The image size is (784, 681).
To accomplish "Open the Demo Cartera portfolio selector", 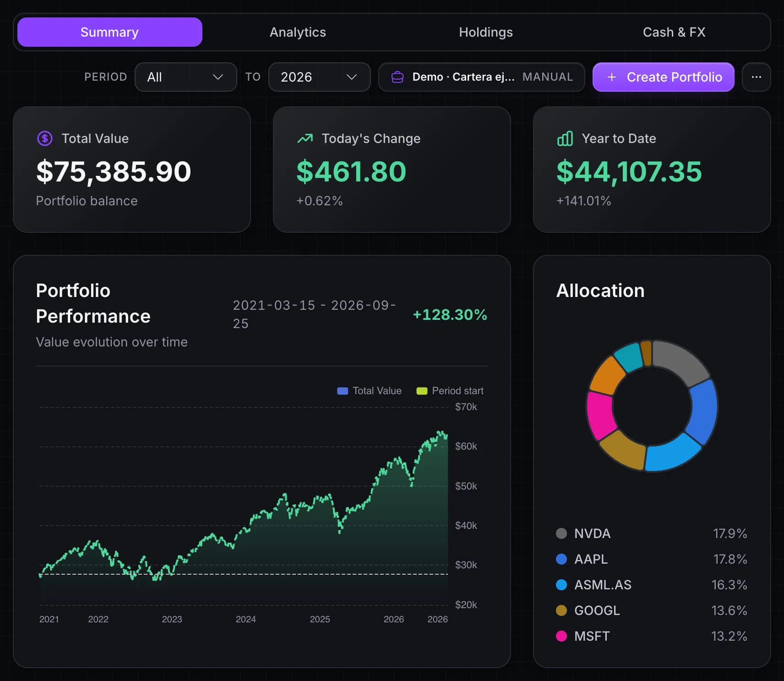I will coord(482,77).
